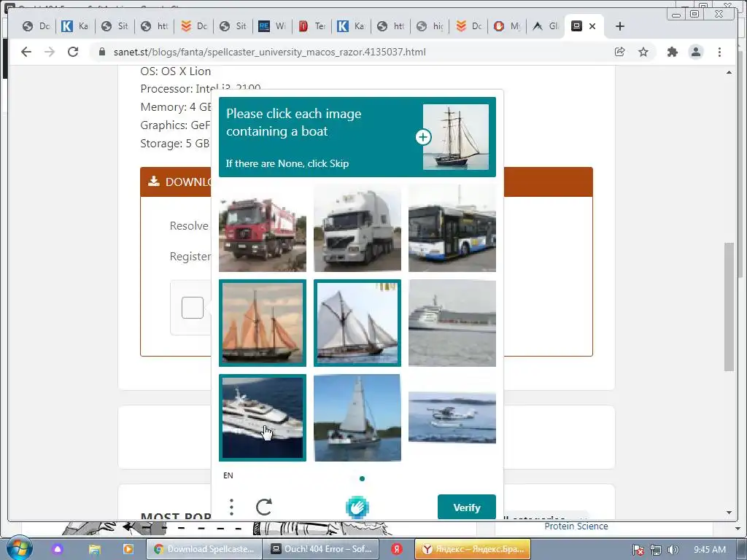This screenshot has width=747, height=560.
Task: Click the 9:45 AM system clock
Action: [x=710, y=550]
